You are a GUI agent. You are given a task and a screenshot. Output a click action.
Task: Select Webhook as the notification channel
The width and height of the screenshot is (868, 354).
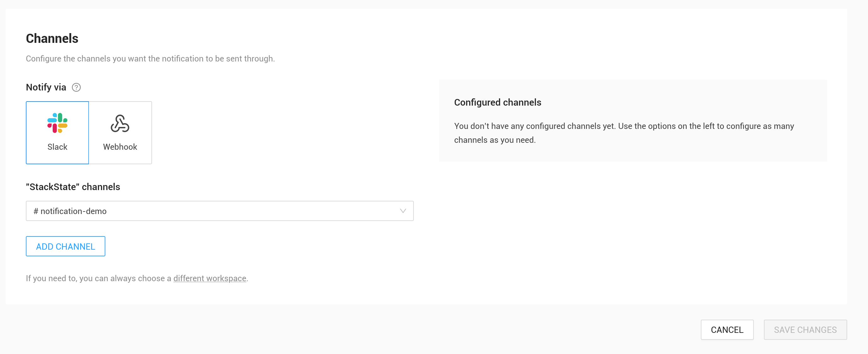[120, 132]
